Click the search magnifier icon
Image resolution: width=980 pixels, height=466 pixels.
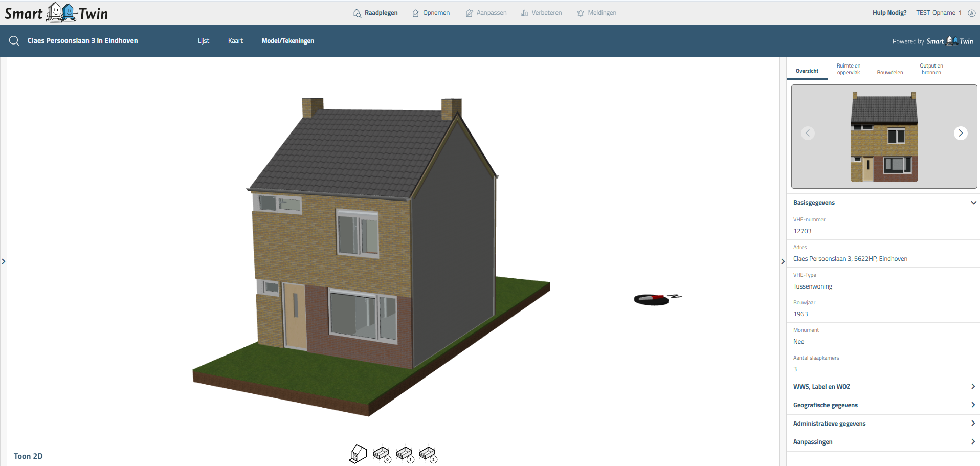(x=14, y=41)
